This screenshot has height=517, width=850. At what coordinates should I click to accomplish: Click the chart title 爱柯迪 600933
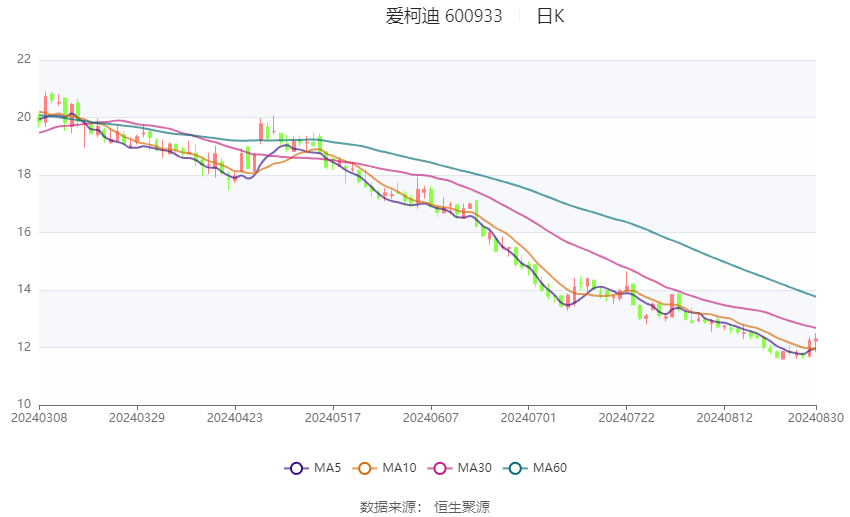click(x=444, y=16)
